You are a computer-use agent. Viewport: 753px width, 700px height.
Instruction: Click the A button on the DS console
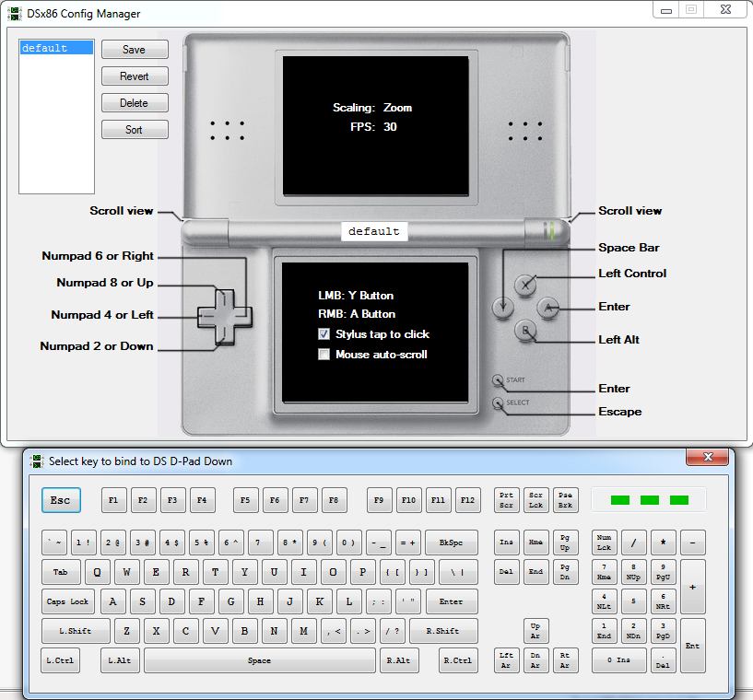(x=548, y=308)
